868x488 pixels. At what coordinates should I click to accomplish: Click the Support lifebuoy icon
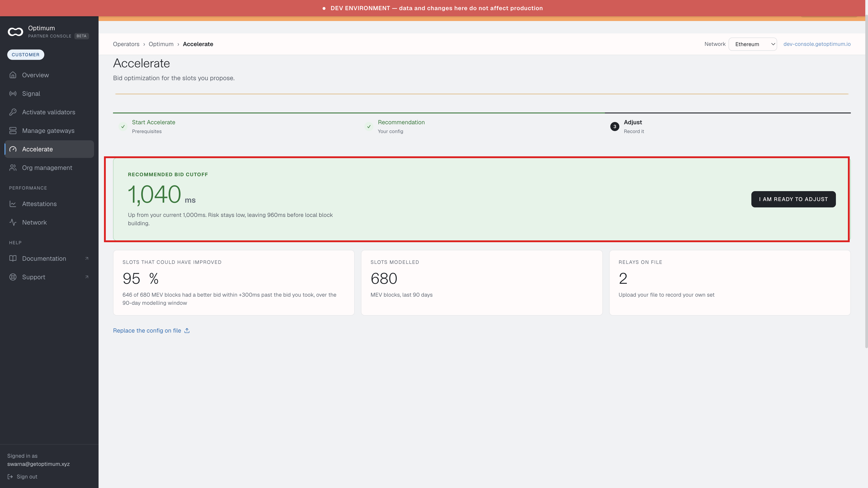(13, 277)
